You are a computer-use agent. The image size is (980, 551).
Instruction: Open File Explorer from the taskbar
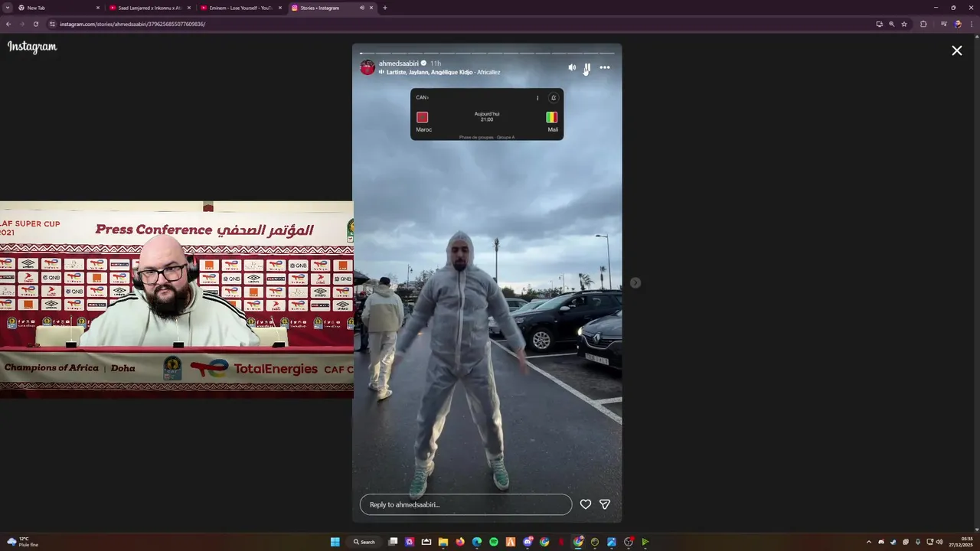[443, 542]
